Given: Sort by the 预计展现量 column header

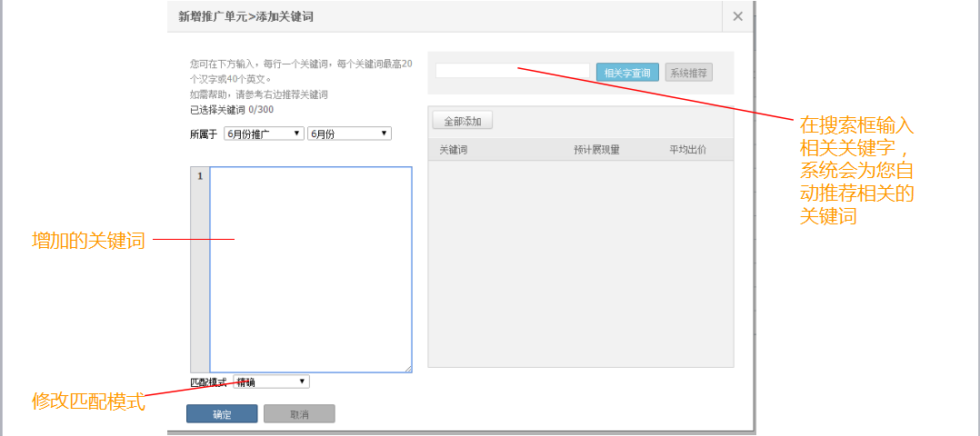Looking at the screenshot, I should tap(596, 150).
